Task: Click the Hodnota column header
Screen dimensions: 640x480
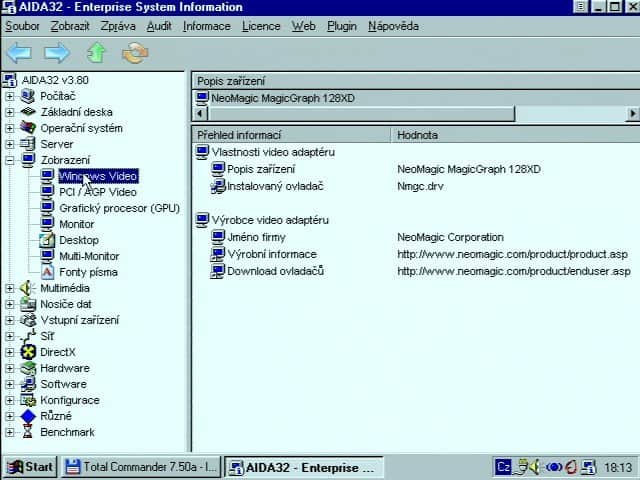Action: 515,135
